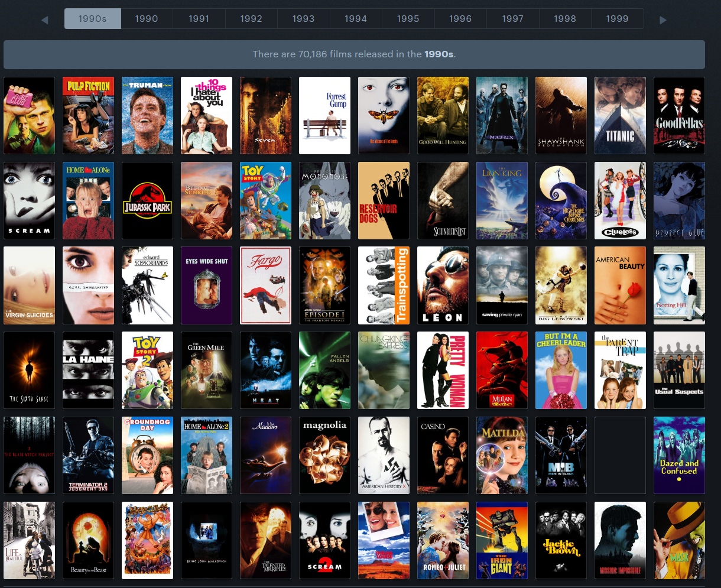Open The Lion King poster
The image size is (721, 588).
click(502, 201)
